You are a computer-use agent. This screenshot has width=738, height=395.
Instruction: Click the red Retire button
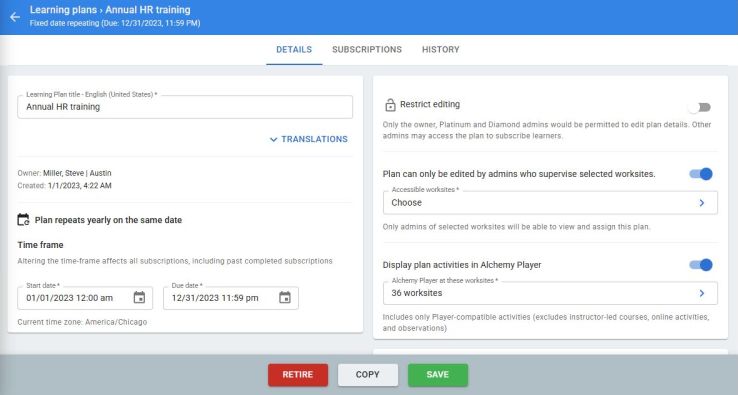point(298,375)
